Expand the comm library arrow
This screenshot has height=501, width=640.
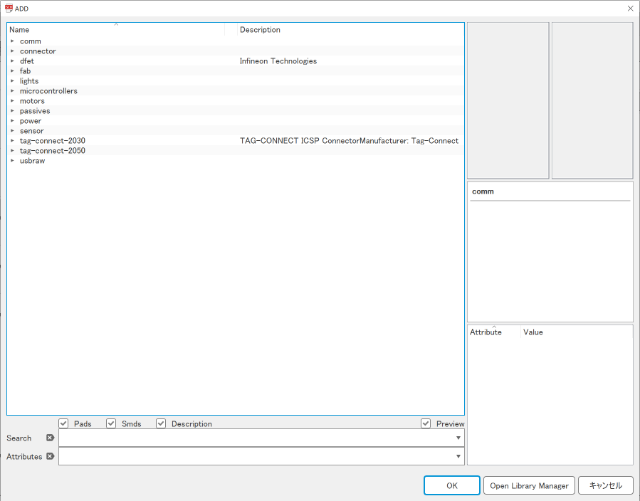[x=12, y=41]
